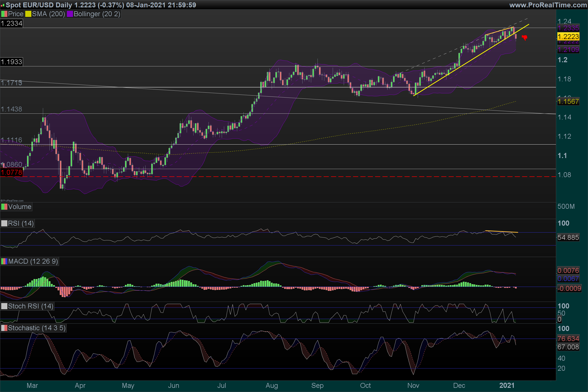Click the Volume panel legend icon
The height and width of the screenshot is (392, 588).
4,207
